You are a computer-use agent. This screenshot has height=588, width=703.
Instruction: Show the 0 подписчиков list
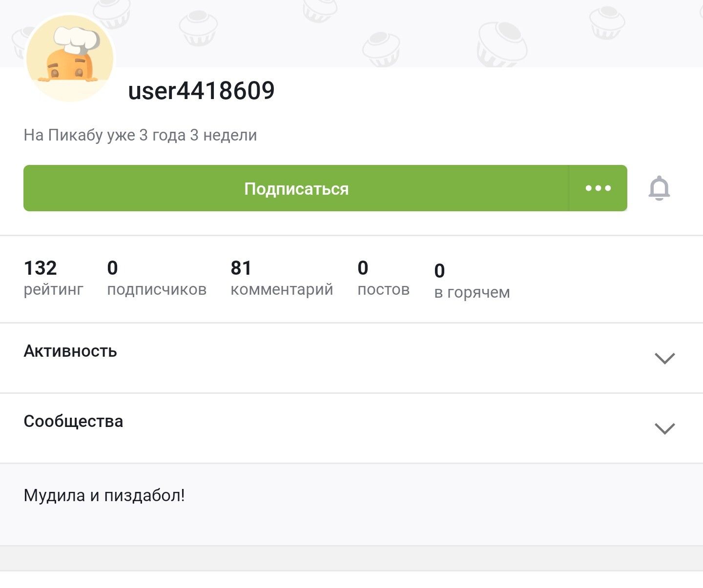click(x=156, y=278)
